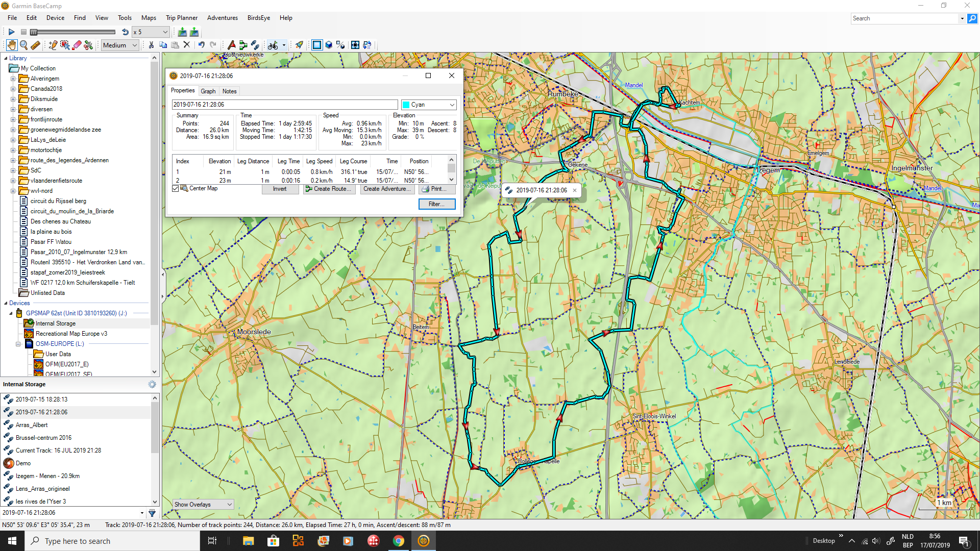
Task: Click the filter funnel icon at bottom
Action: pos(152,513)
